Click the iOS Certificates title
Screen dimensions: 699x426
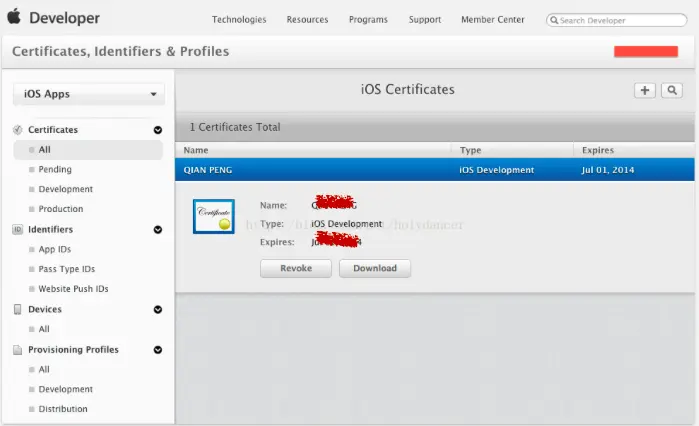point(407,90)
